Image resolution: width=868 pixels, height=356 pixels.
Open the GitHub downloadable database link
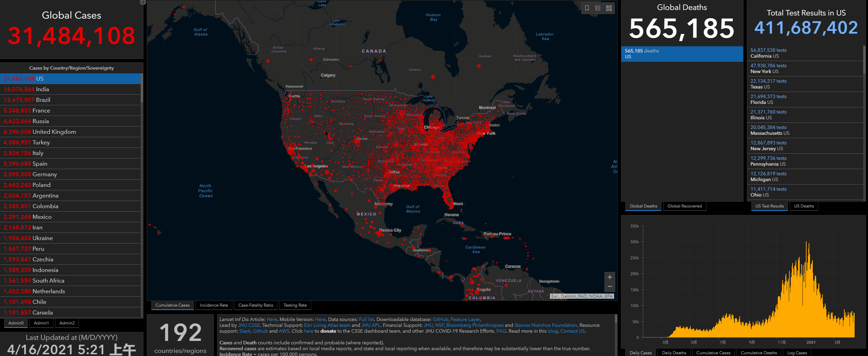441,319
